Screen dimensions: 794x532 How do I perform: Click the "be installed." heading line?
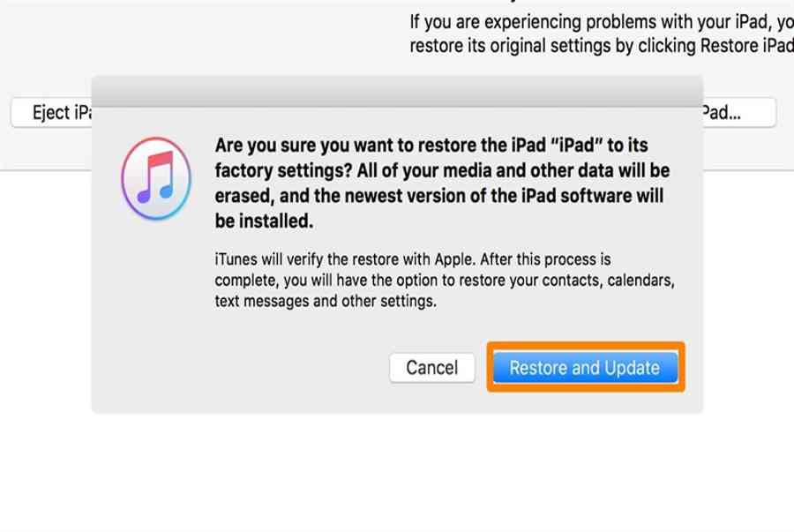(265, 221)
